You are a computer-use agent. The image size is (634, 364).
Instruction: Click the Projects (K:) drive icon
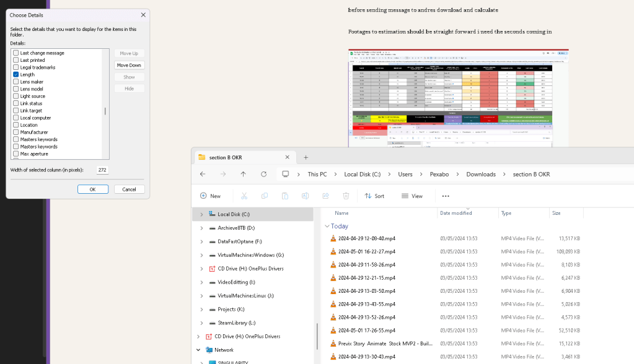pyautogui.click(x=213, y=310)
